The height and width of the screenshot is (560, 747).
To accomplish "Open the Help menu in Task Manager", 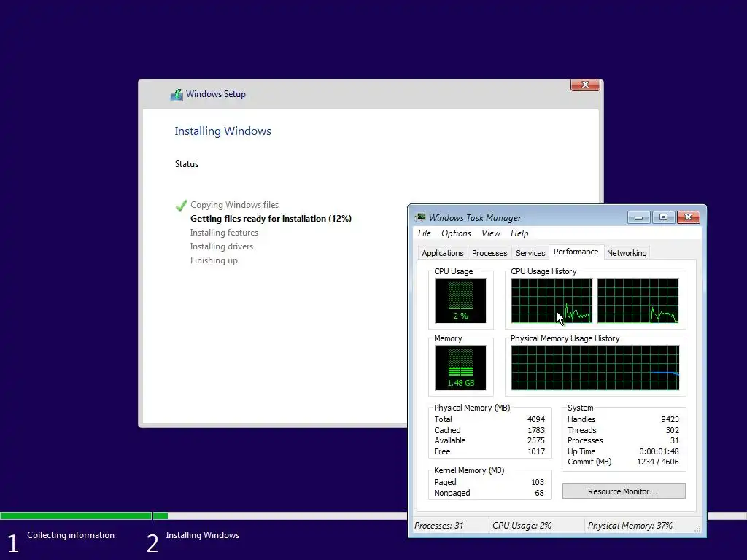I will pos(519,233).
